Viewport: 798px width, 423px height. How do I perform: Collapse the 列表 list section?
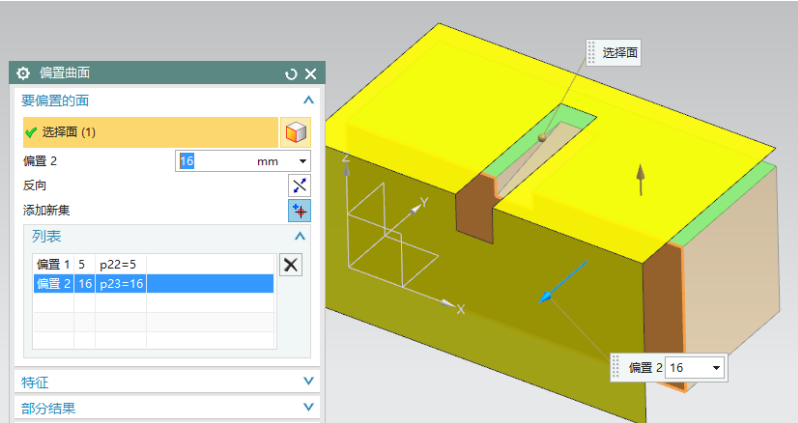click(299, 236)
